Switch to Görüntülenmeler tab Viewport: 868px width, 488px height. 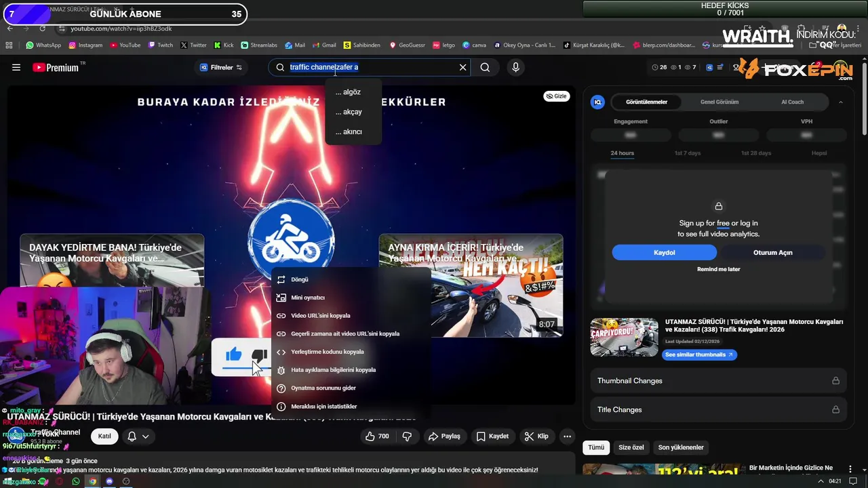point(646,102)
